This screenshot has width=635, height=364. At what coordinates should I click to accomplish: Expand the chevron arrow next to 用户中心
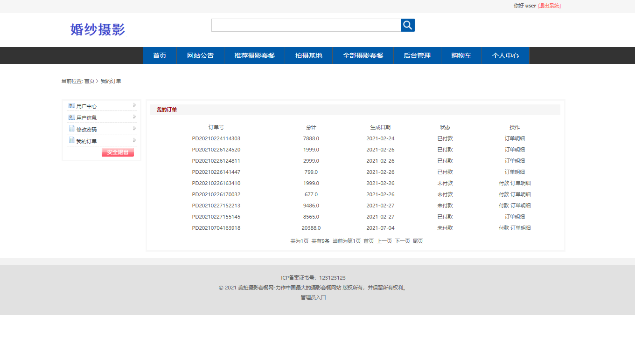point(134,105)
